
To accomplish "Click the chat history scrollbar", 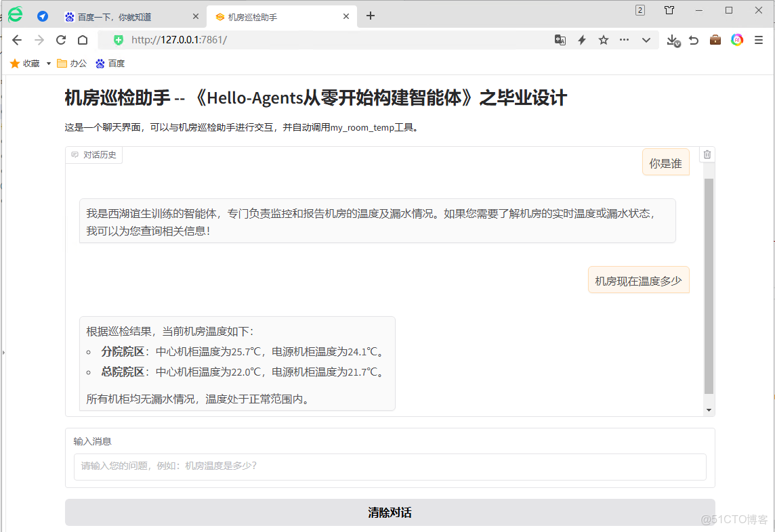I will pos(709,284).
